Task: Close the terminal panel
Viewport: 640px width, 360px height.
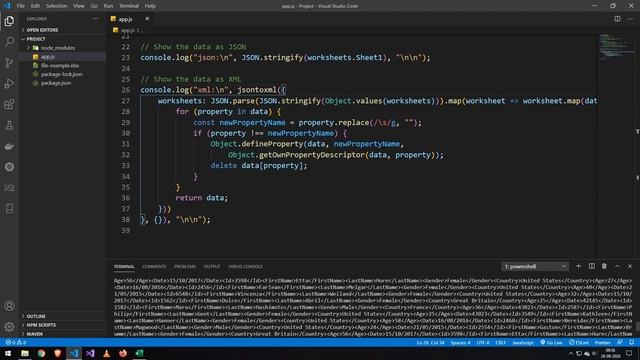Action: pos(630,266)
